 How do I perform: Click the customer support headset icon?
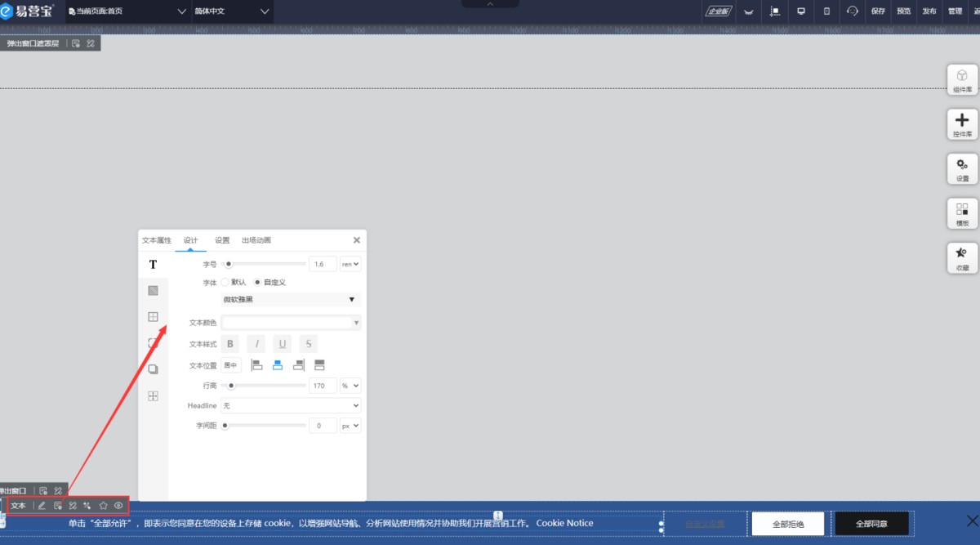pyautogui.click(x=852, y=11)
